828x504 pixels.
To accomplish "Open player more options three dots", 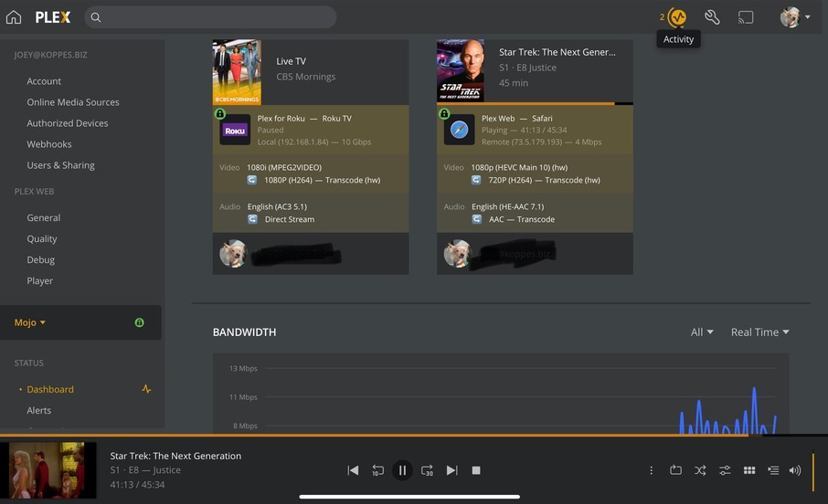I will click(x=651, y=470).
